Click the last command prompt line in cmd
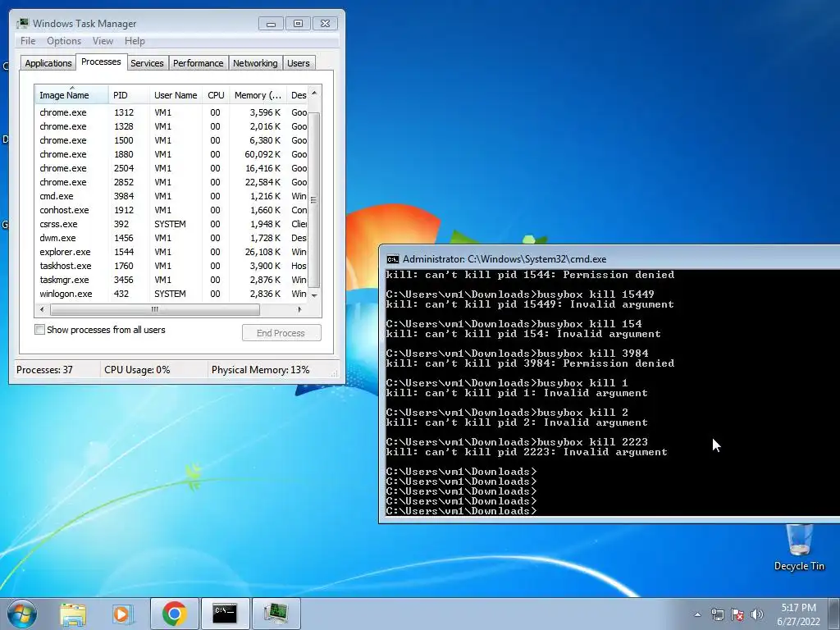Screen dimensions: 840x630 (461, 511)
